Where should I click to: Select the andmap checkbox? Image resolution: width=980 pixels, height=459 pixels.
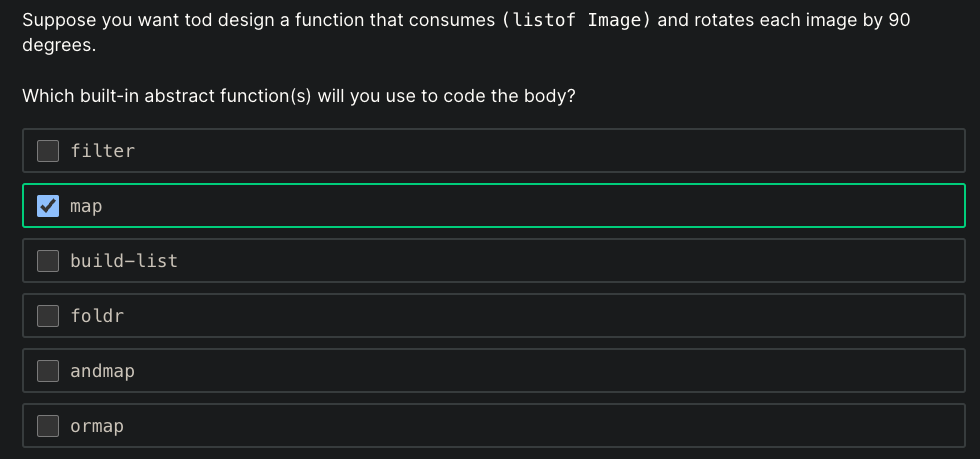(48, 371)
